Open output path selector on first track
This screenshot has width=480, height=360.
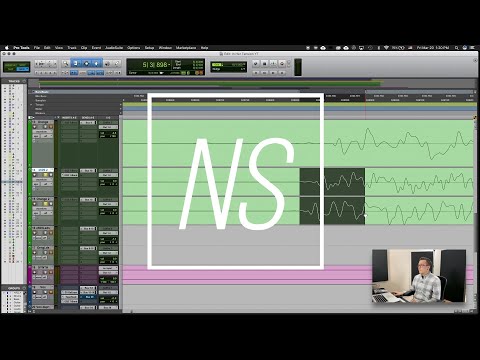(x=108, y=127)
